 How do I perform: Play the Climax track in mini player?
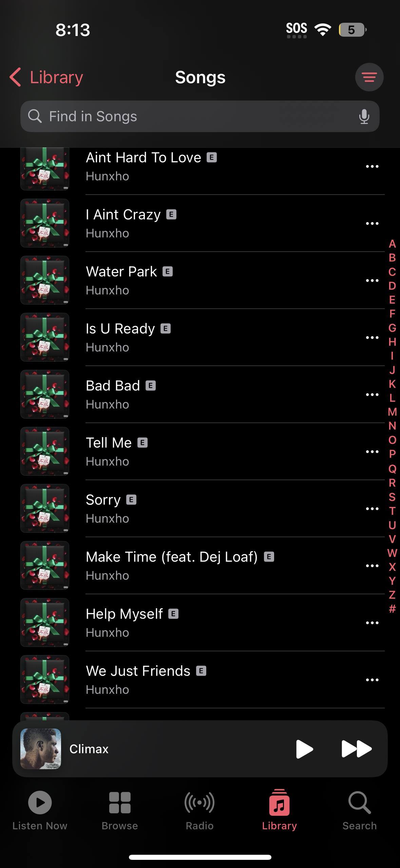click(304, 749)
